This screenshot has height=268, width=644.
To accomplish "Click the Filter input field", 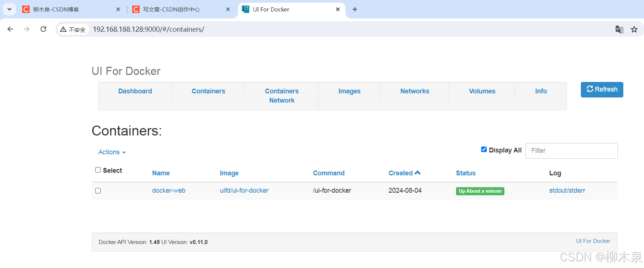I will click(571, 151).
